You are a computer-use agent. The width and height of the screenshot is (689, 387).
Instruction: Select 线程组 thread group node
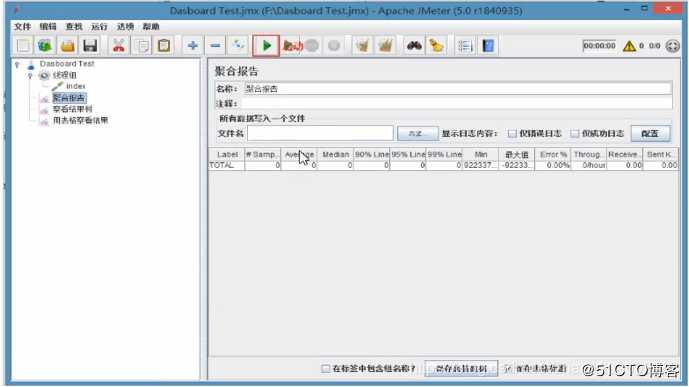coord(65,75)
